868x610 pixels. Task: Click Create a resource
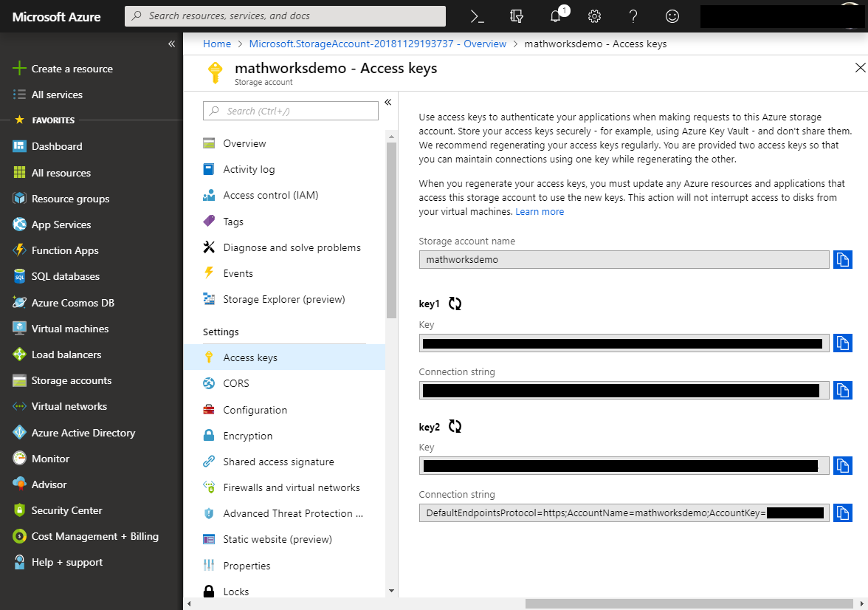click(72, 69)
